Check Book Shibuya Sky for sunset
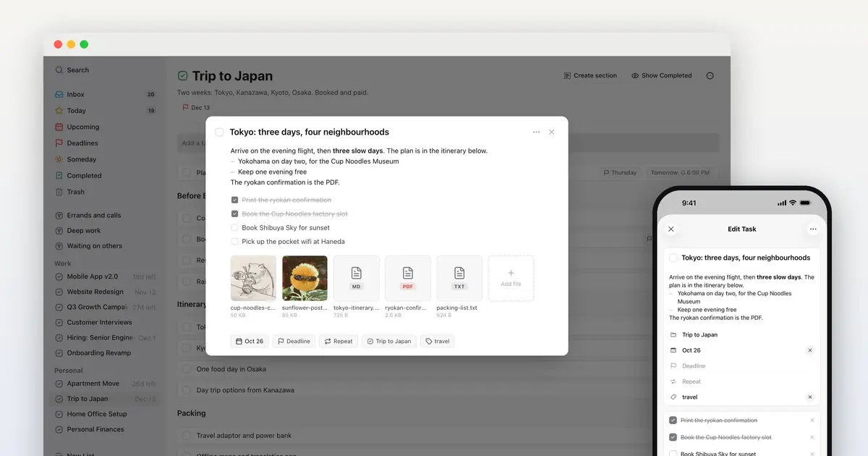 pyautogui.click(x=234, y=228)
